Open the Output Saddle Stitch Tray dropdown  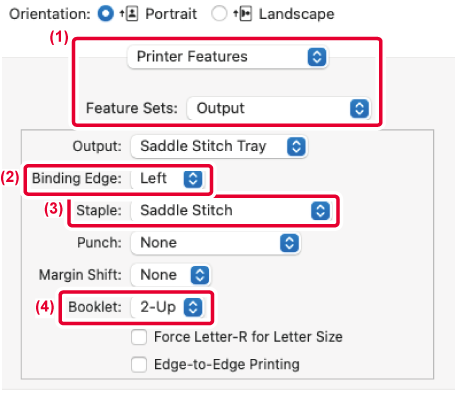[x=219, y=146]
